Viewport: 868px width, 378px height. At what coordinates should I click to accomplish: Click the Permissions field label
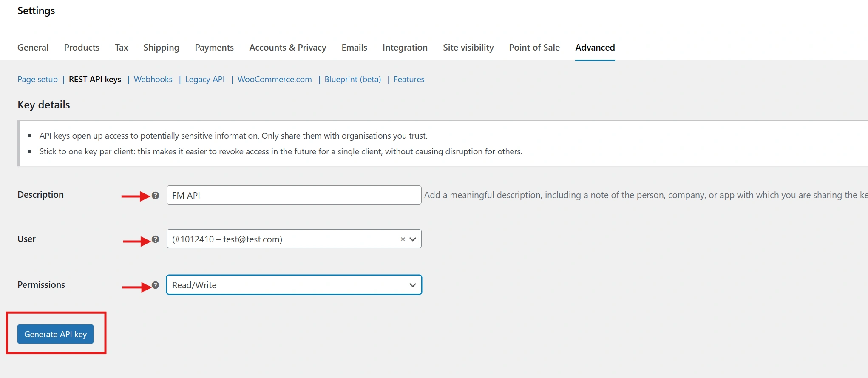coord(41,285)
